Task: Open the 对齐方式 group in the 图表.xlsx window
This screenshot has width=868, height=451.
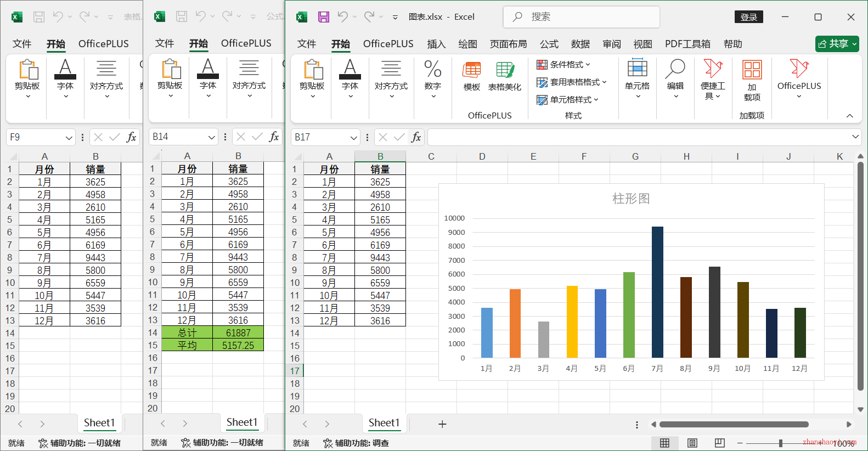Action: [391, 80]
